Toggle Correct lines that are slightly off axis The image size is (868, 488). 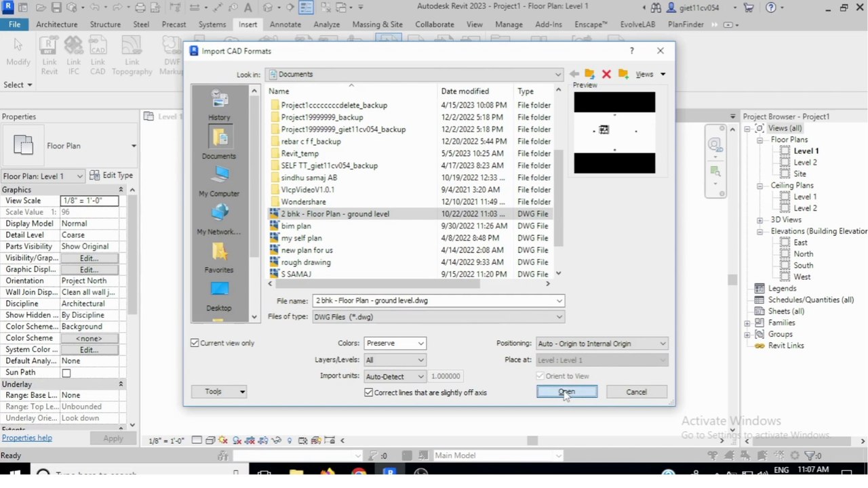[369, 392]
